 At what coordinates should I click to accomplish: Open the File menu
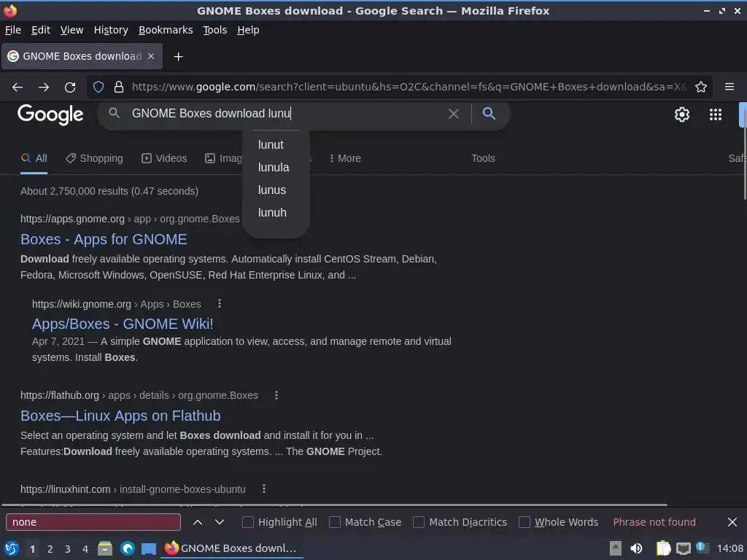tap(13, 30)
